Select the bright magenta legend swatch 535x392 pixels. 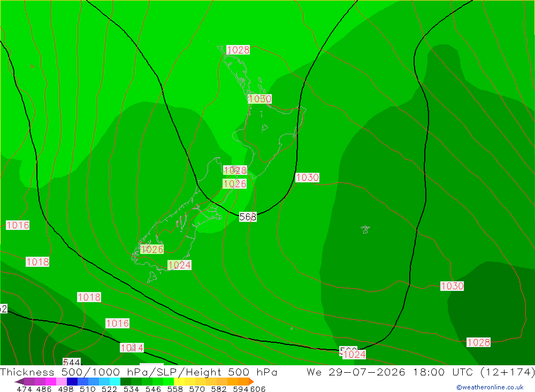click(51, 381)
